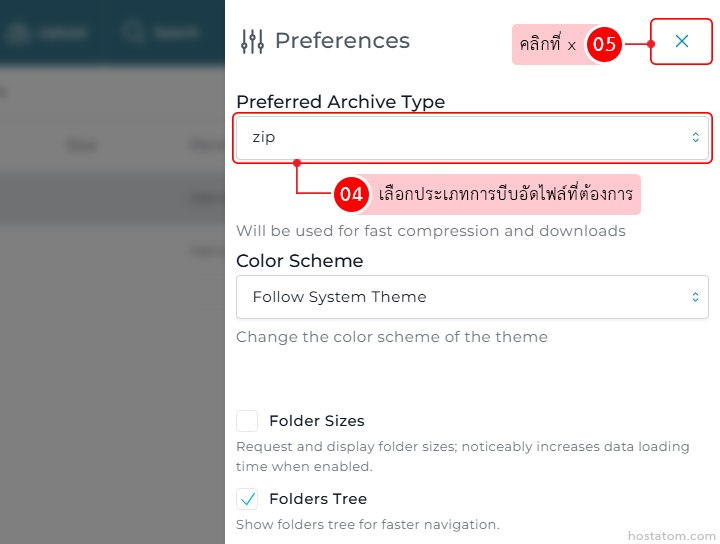The image size is (720, 544).
Task: Click the Preferences sliders icon
Action: point(253,41)
